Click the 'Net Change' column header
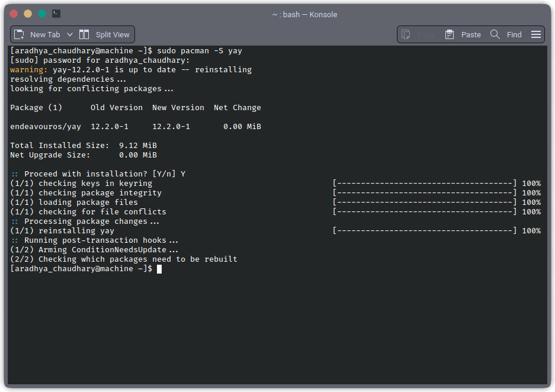555x392 pixels. click(237, 108)
